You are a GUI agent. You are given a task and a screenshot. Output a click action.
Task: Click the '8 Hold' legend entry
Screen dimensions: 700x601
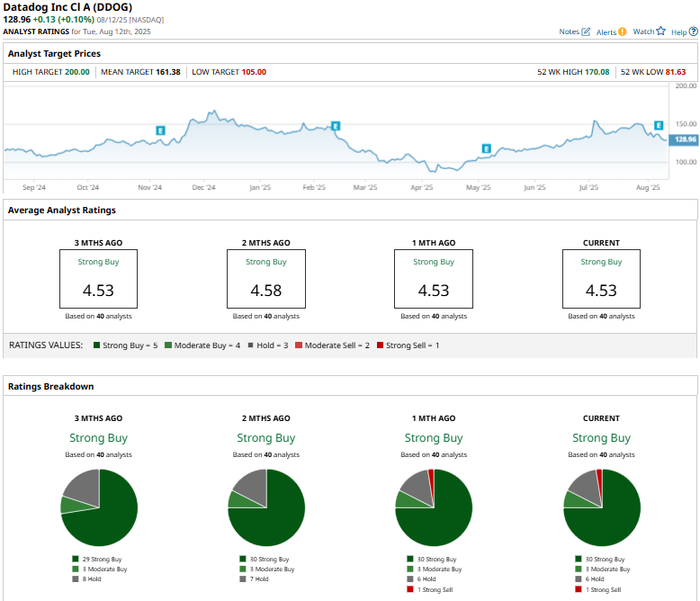click(86, 579)
